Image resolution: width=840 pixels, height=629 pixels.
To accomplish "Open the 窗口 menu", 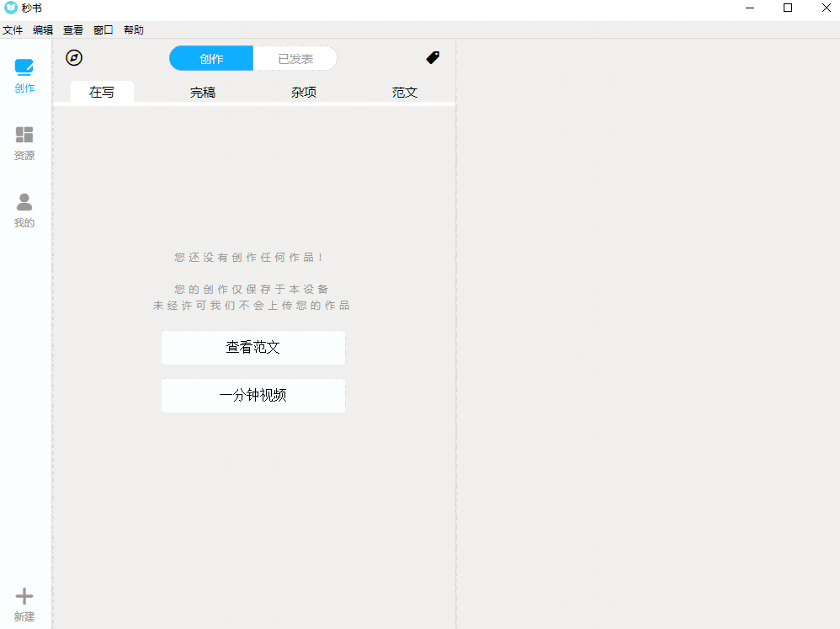I will (x=103, y=29).
